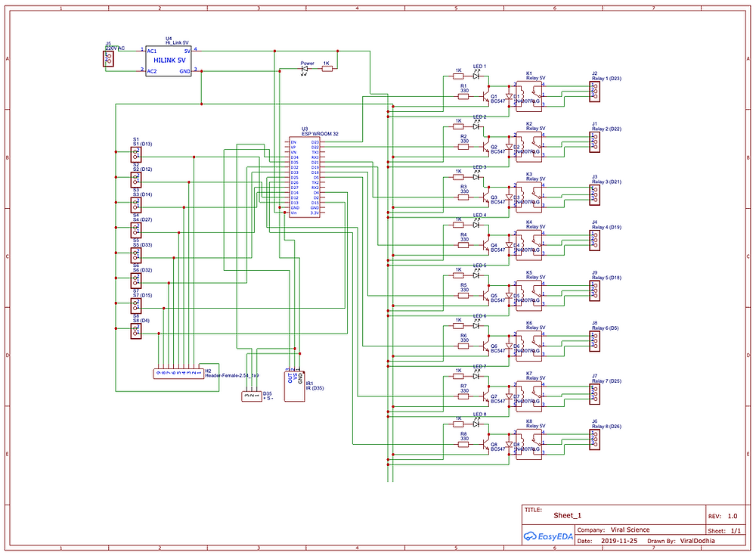Click the LED 8 indicator symbol
This screenshot has width=756, height=556.
(476, 424)
